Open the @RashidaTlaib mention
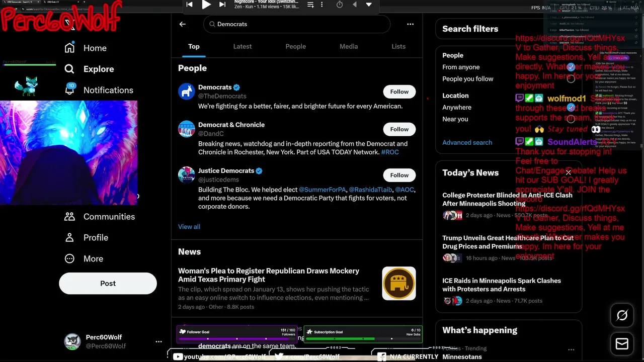The height and width of the screenshot is (362, 644). tap(370, 190)
